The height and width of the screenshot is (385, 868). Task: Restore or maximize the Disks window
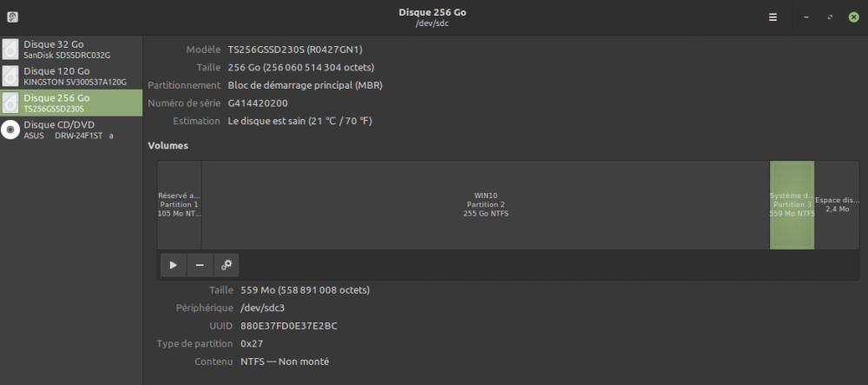(831, 17)
